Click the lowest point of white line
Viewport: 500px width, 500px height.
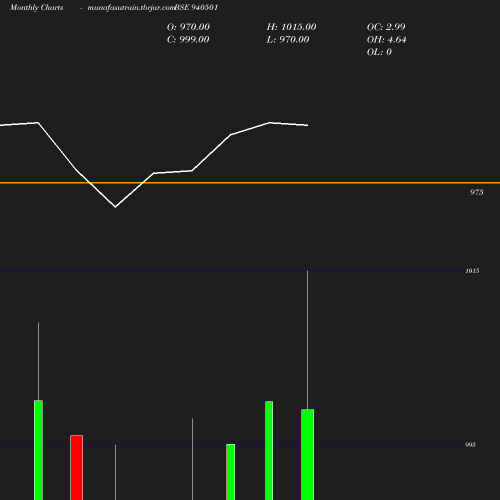tap(115, 207)
